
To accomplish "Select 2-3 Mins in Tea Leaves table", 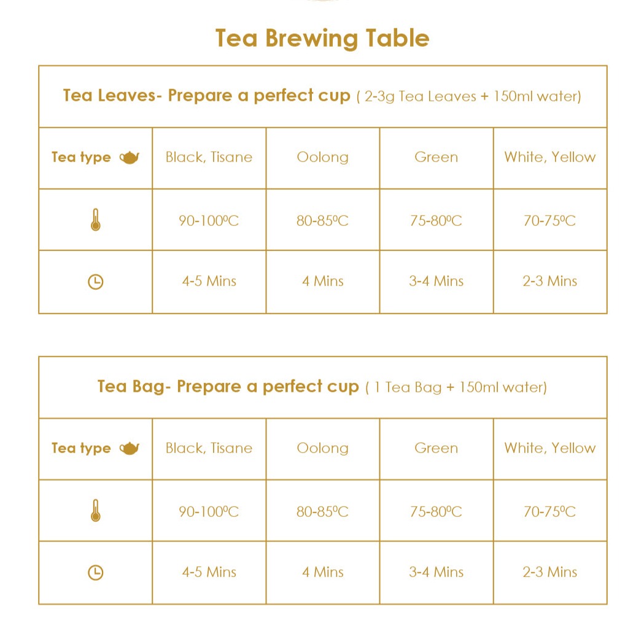I will pyautogui.click(x=550, y=281).
